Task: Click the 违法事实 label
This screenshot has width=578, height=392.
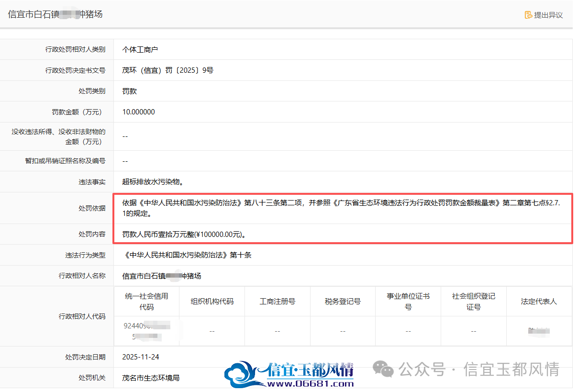Action: click(x=92, y=182)
